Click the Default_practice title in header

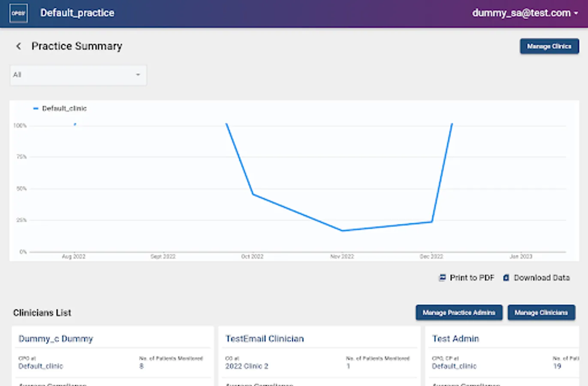pos(77,13)
